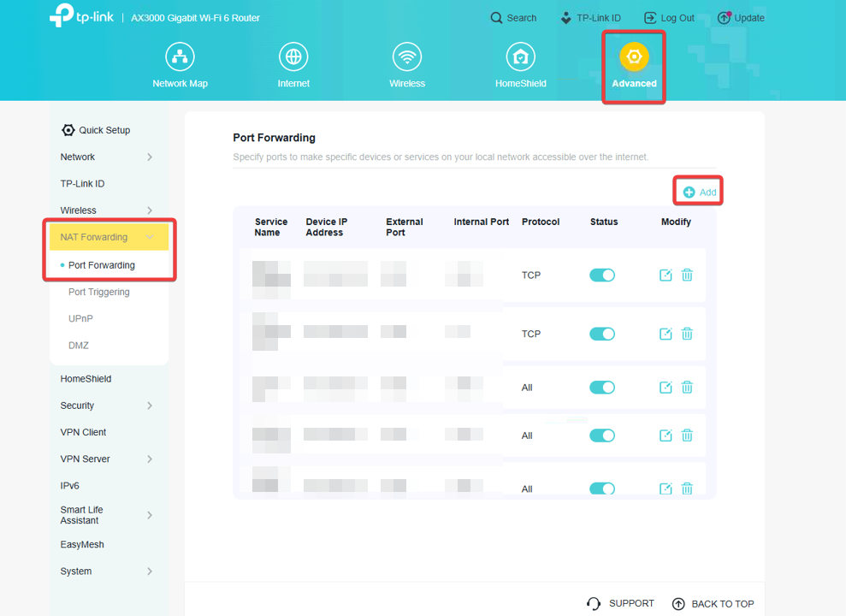
Task: Click the Search magnifier icon
Action: 497,18
